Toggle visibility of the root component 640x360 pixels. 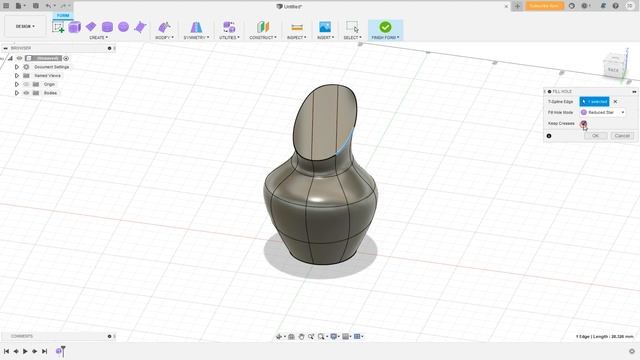tap(19, 58)
